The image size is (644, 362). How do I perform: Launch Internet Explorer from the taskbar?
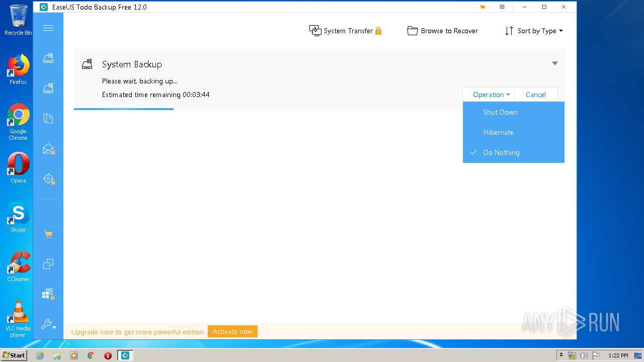[40, 355]
